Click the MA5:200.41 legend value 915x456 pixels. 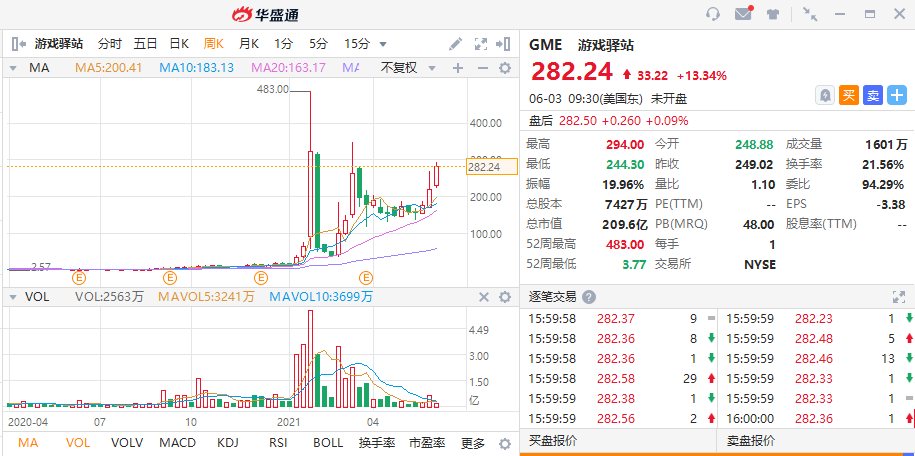tap(109, 68)
